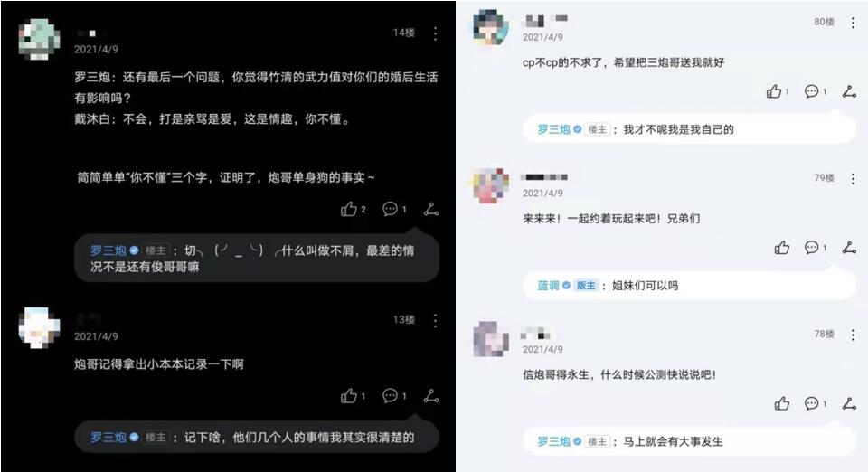Viewport: 868px width, 472px height.
Task: Share the 79楼 comment
Action: (849, 248)
